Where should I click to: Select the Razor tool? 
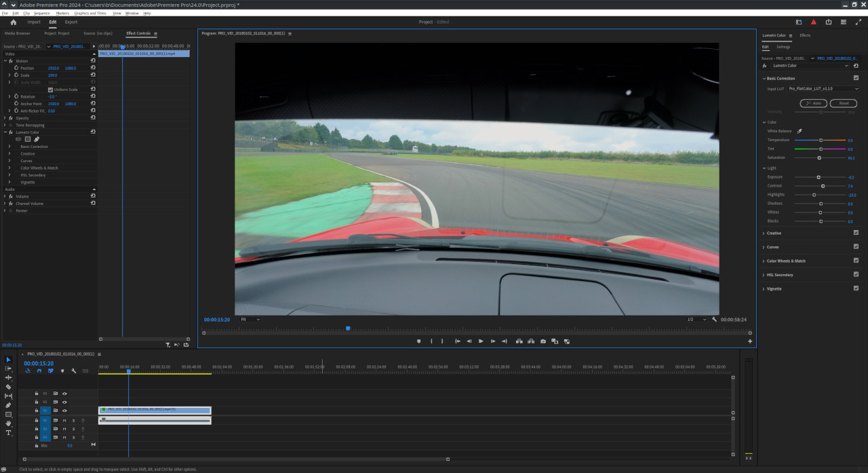tap(9, 387)
